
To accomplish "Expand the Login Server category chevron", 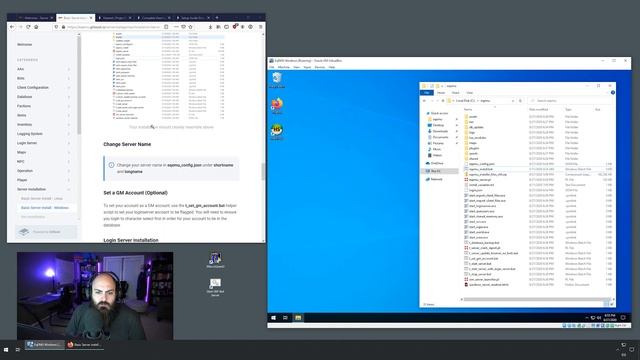I will pyautogui.click(x=69, y=143).
